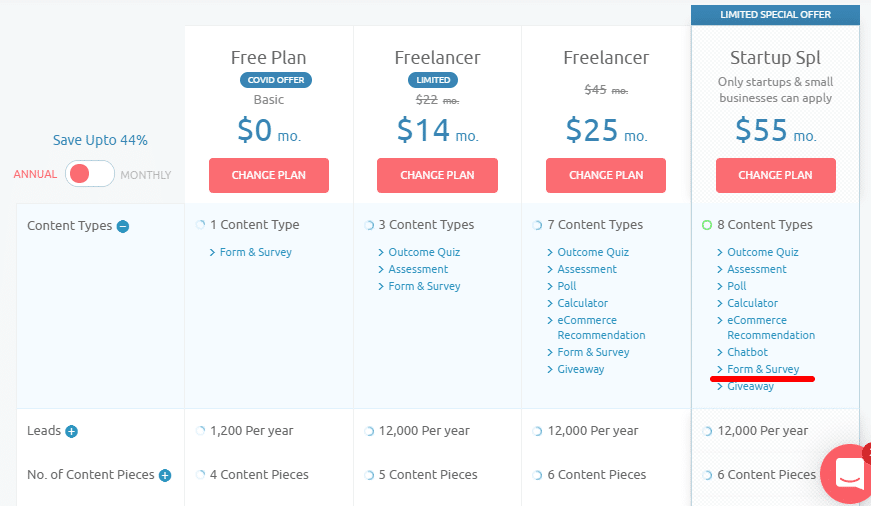Screen dimensions: 871x506
Task: Select the MONTHLY billing label
Action: tap(146, 175)
